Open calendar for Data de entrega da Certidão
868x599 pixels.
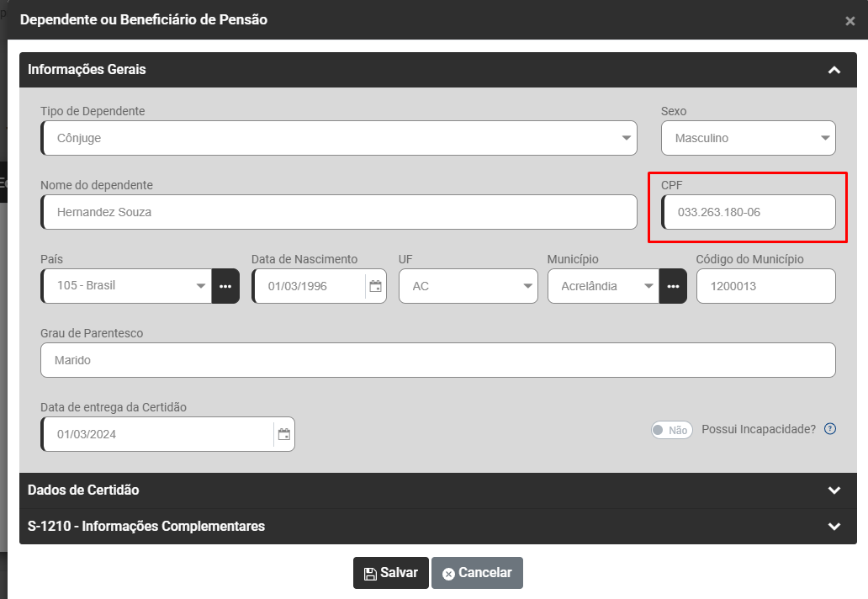(284, 434)
